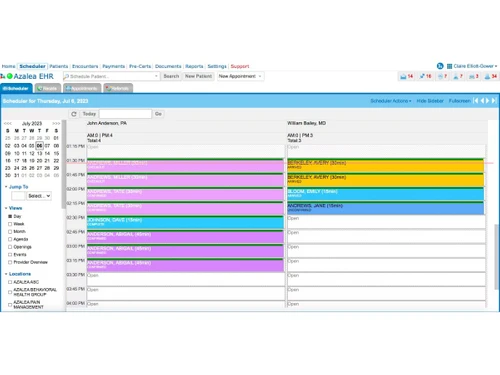Open Berkeley, Avery appointment at 01:30 PM

point(386,165)
